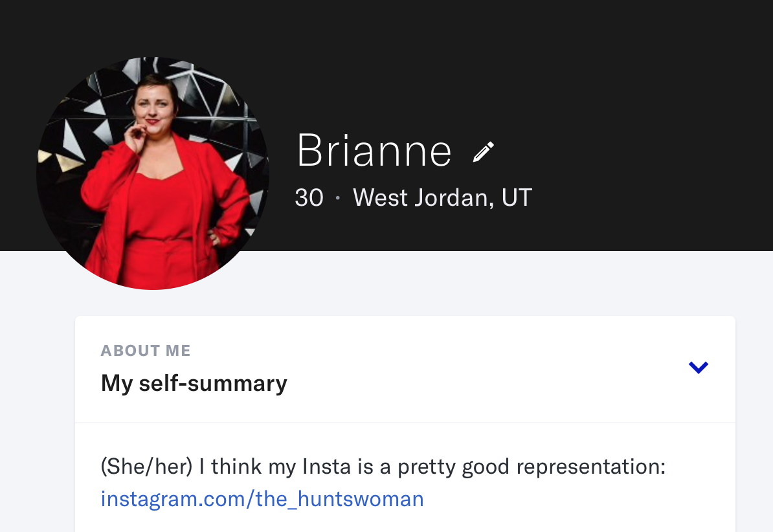This screenshot has height=532, width=773.
Task: Click the age "30" text
Action: [309, 198]
